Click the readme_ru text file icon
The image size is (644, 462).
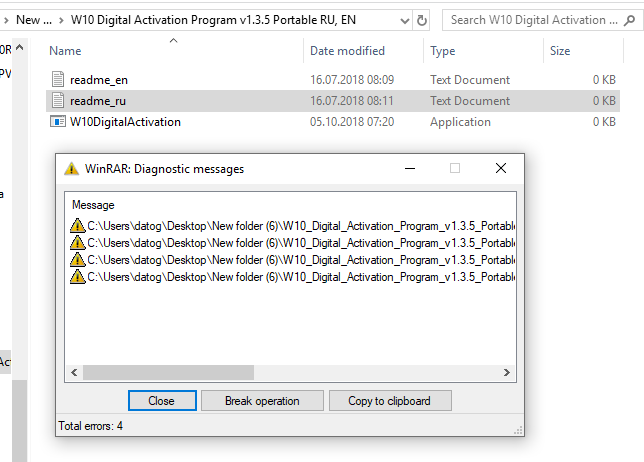(x=58, y=101)
